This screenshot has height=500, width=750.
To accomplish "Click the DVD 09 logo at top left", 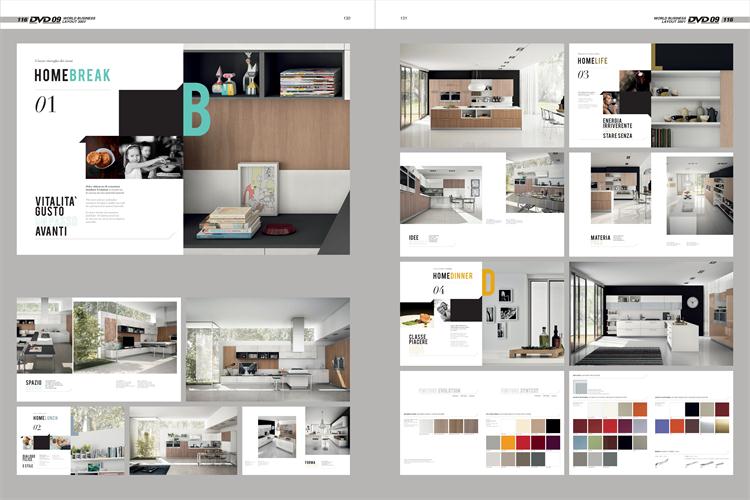I will click(x=47, y=19).
